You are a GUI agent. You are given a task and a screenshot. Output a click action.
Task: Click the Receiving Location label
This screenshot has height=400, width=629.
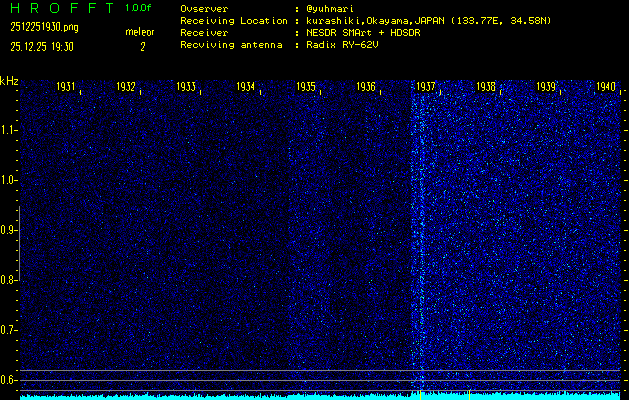pos(234,21)
